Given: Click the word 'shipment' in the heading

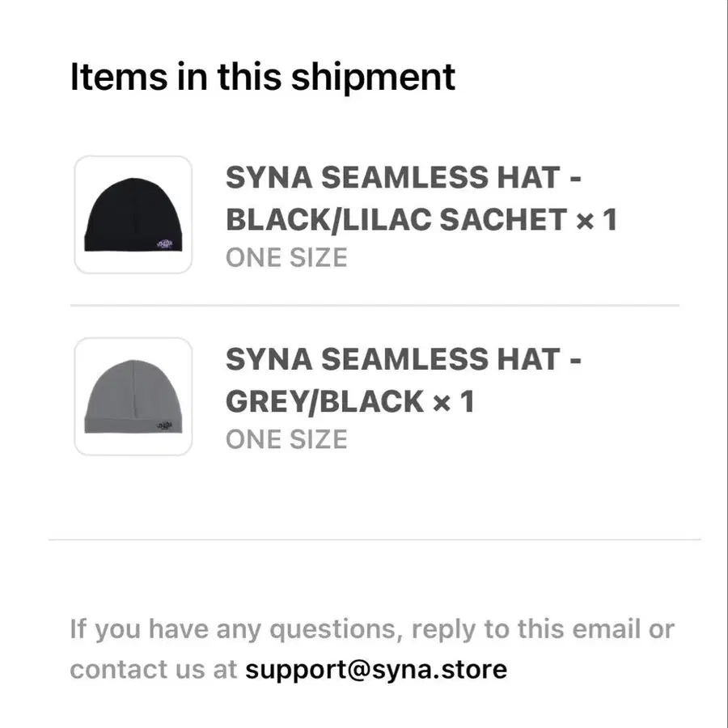Looking at the screenshot, I should point(373,77).
